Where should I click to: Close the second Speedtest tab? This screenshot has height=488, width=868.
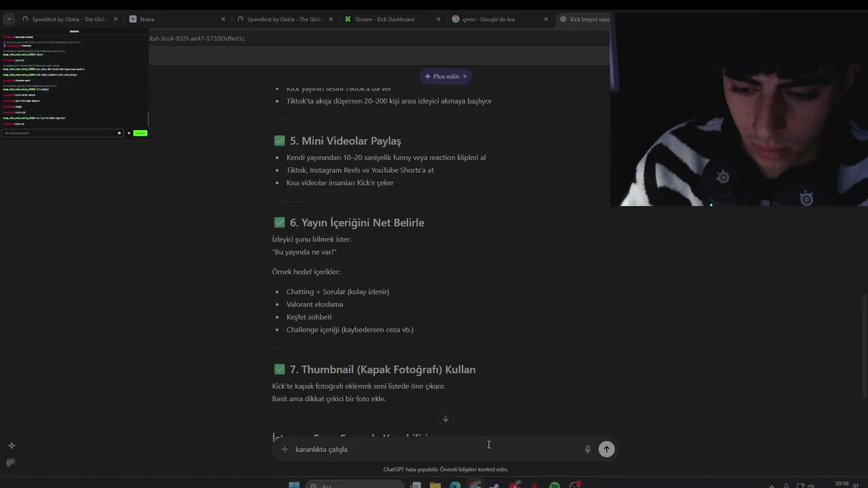point(331,19)
